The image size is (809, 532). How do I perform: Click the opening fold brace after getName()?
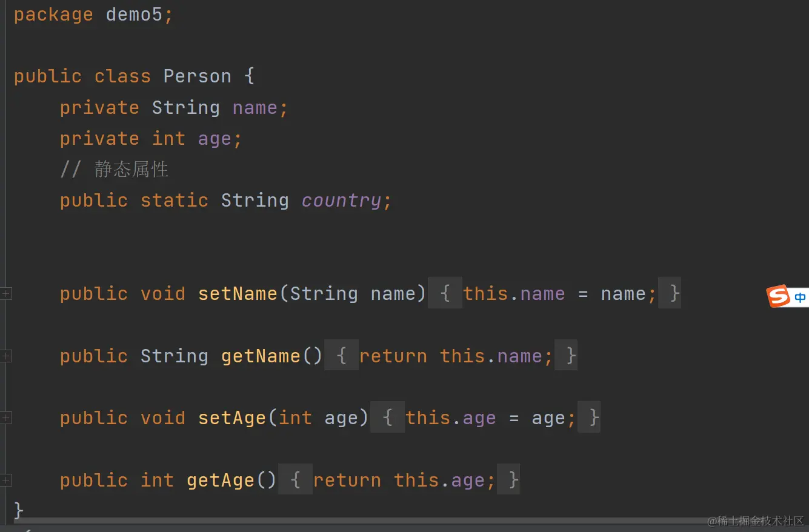(341, 356)
